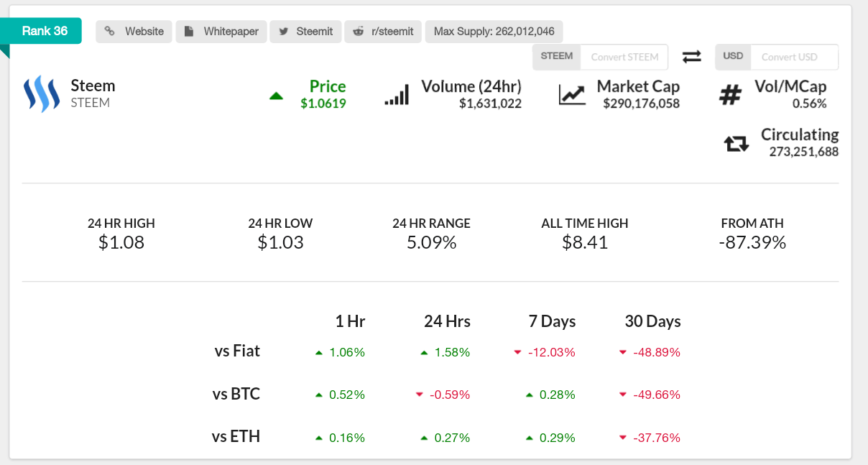This screenshot has width=868, height=465.
Task: Focus the Convert STEEM input field
Action: (x=624, y=57)
